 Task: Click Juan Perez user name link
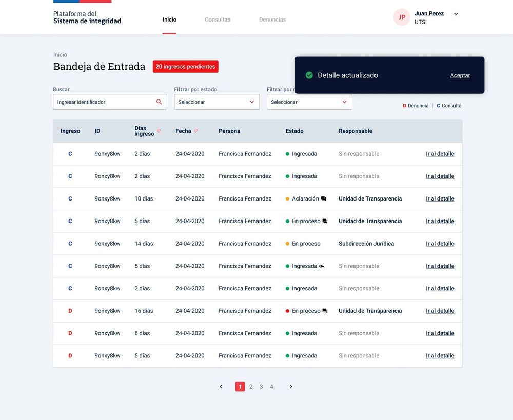tap(429, 13)
